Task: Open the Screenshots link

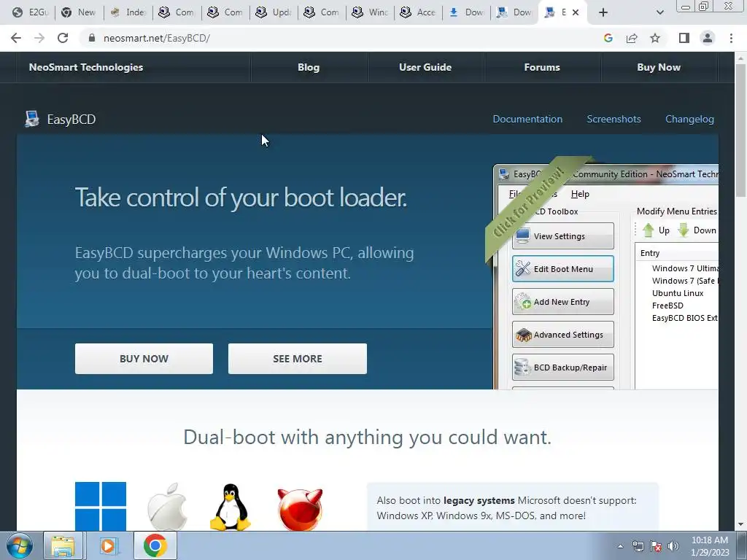Action: point(614,119)
